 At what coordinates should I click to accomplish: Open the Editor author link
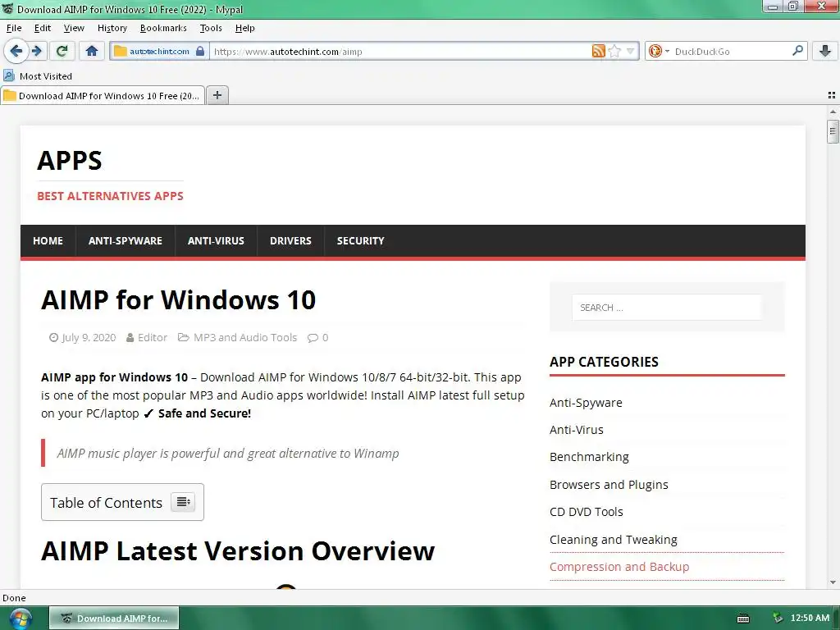click(152, 337)
